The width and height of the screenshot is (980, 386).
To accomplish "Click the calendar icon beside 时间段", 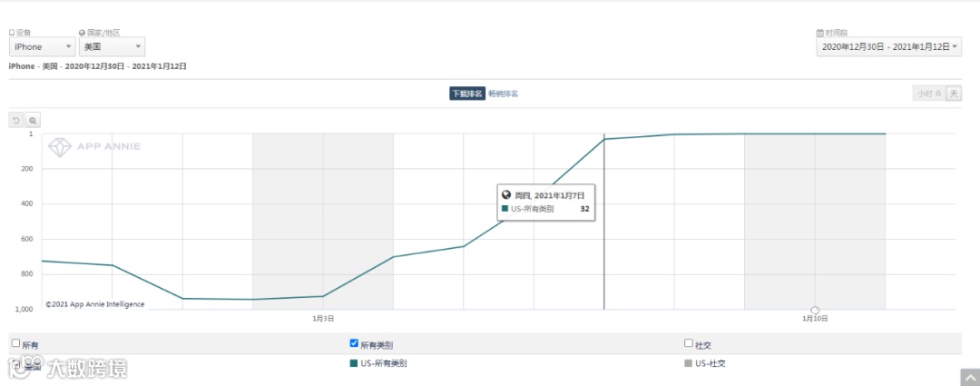I will [820, 33].
